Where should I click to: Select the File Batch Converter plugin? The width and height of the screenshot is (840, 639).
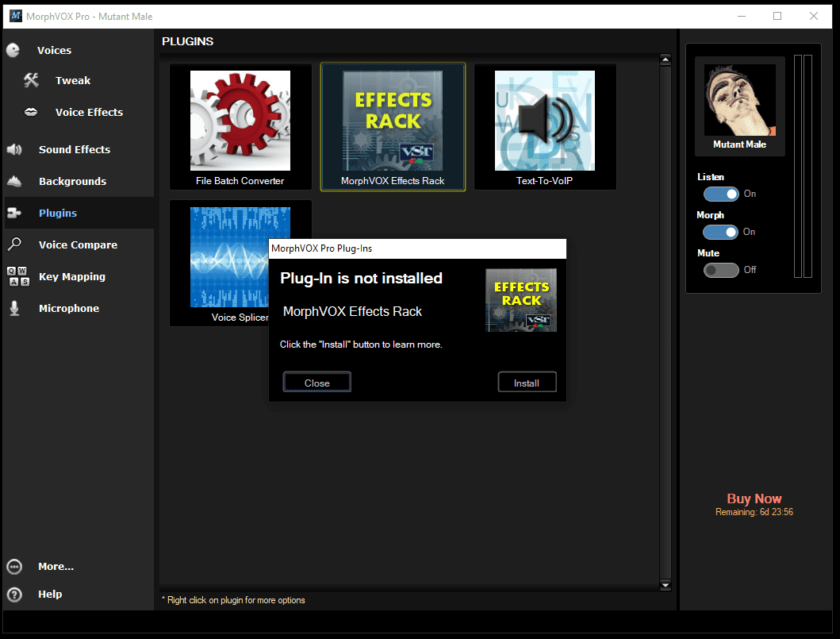pyautogui.click(x=240, y=127)
